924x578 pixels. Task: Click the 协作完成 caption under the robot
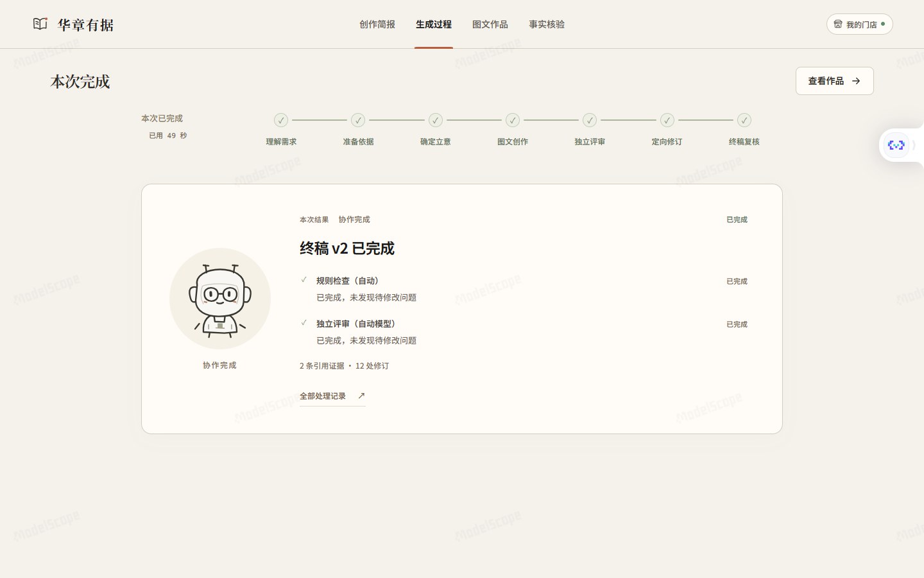click(219, 365)
